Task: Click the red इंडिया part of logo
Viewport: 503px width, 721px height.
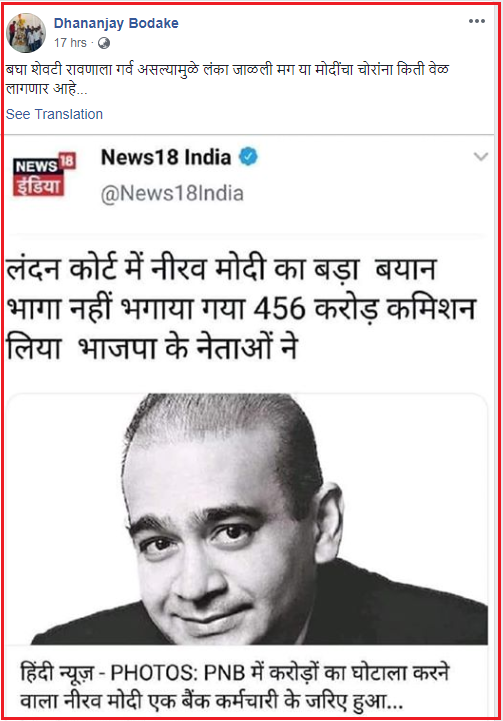Action: click(x=38, y=187)
